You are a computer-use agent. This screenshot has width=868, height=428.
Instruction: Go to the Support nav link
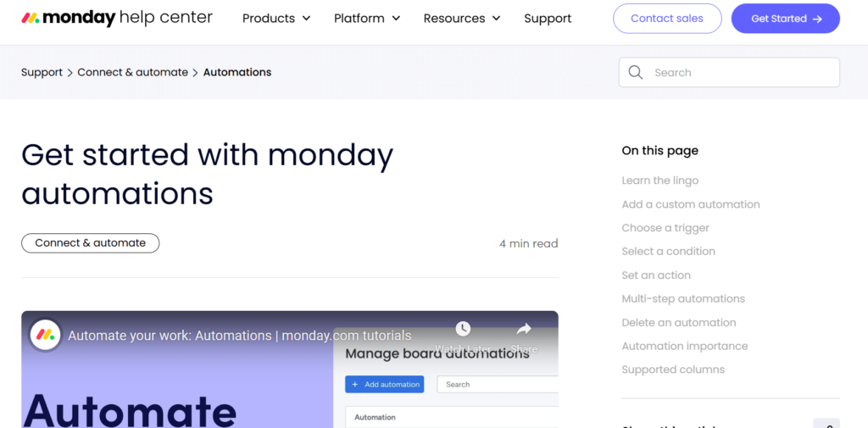(x=548, y=19)
